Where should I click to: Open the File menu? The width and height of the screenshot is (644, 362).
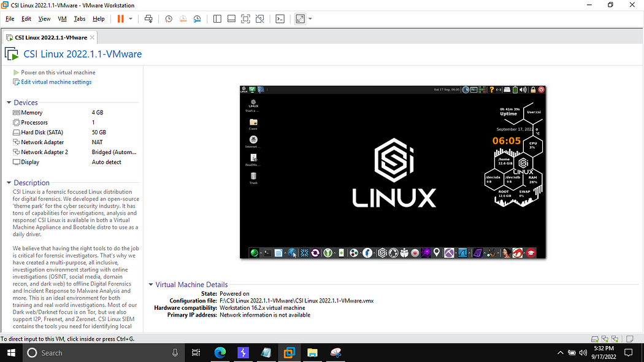pyautogui.click(x=10, y=19)
